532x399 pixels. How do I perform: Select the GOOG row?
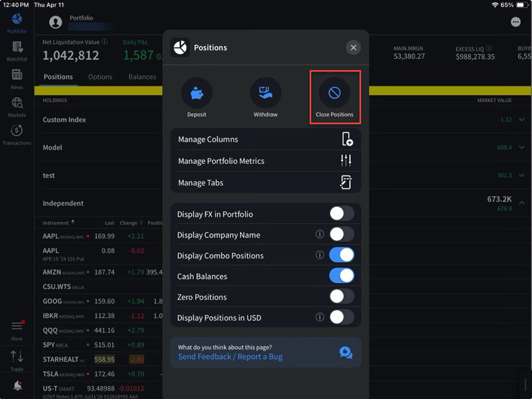pos(98,301)
